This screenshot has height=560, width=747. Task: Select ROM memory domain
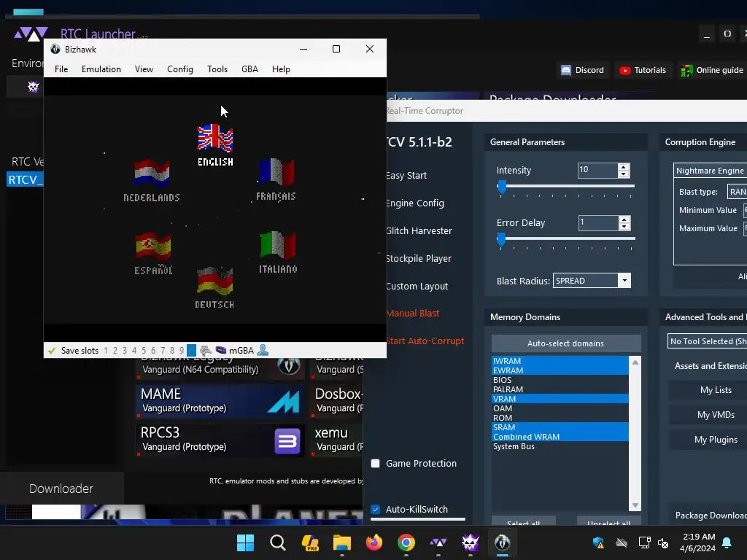coord(560,418)
